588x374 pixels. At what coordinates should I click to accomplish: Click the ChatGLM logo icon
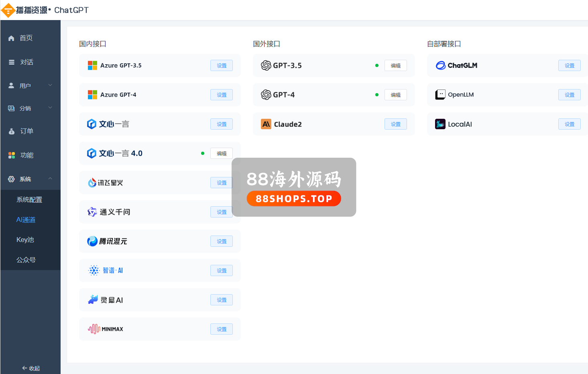tap(440, 65)
